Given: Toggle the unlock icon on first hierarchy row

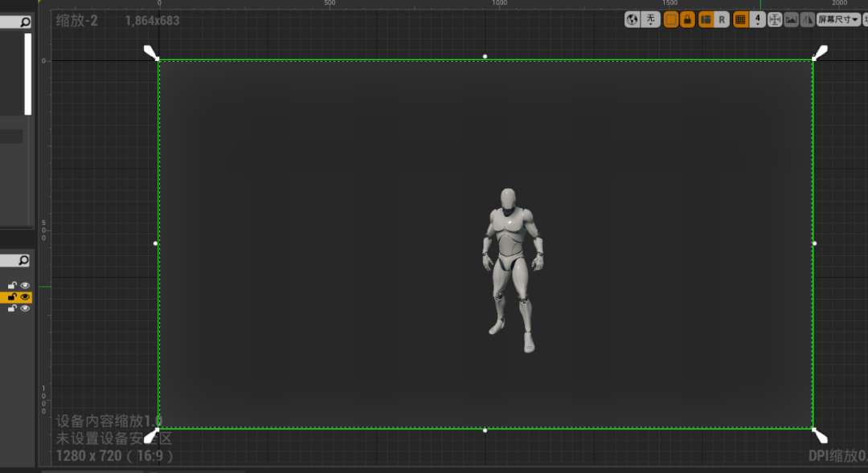Looking at the screenshot, I should coord(12,285).
